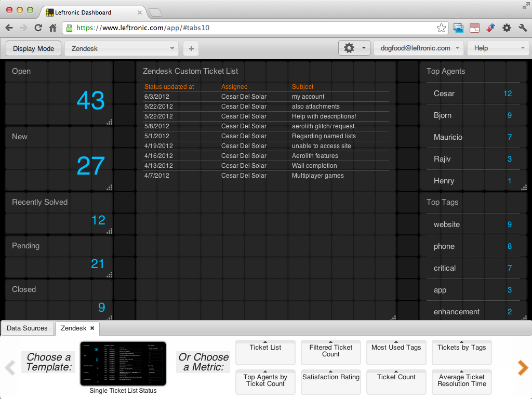The image size is (532, 399).
Task: Select the Average Ticket Resolution Time metric
Action: pos(461,381)
